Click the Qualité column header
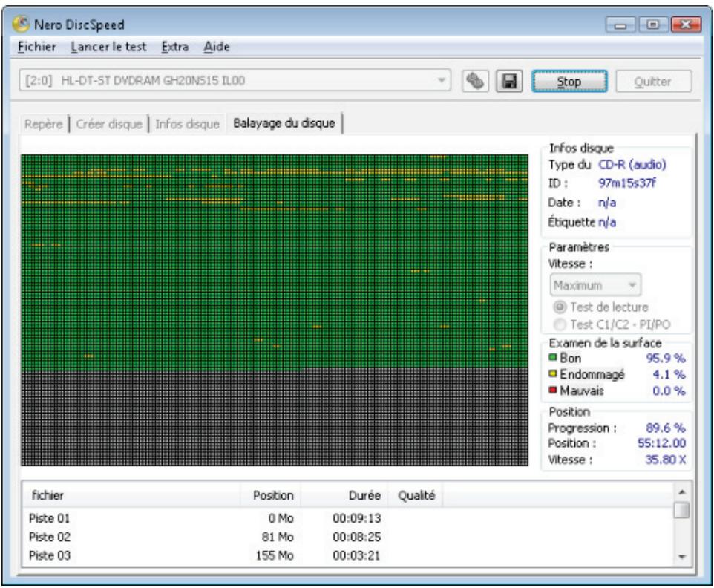This screenshot has width=714, height=588. pyautogui.click(x=416, y=495)
